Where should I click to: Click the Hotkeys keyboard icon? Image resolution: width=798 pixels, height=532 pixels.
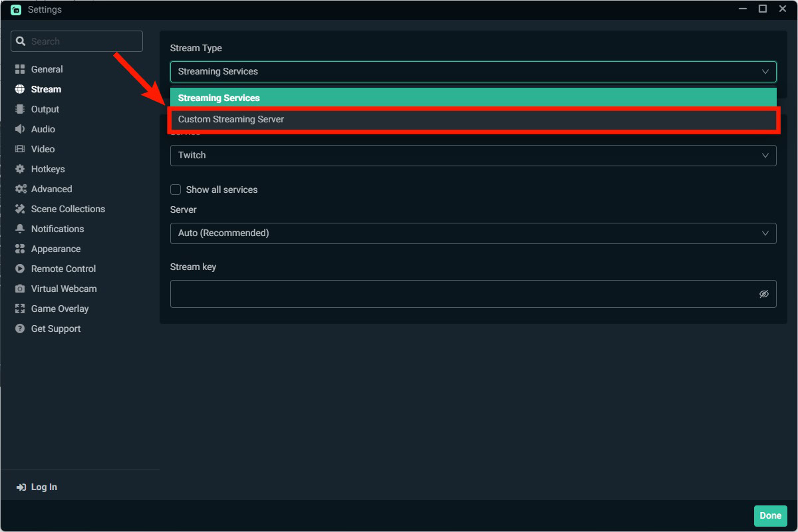(19, 169)
